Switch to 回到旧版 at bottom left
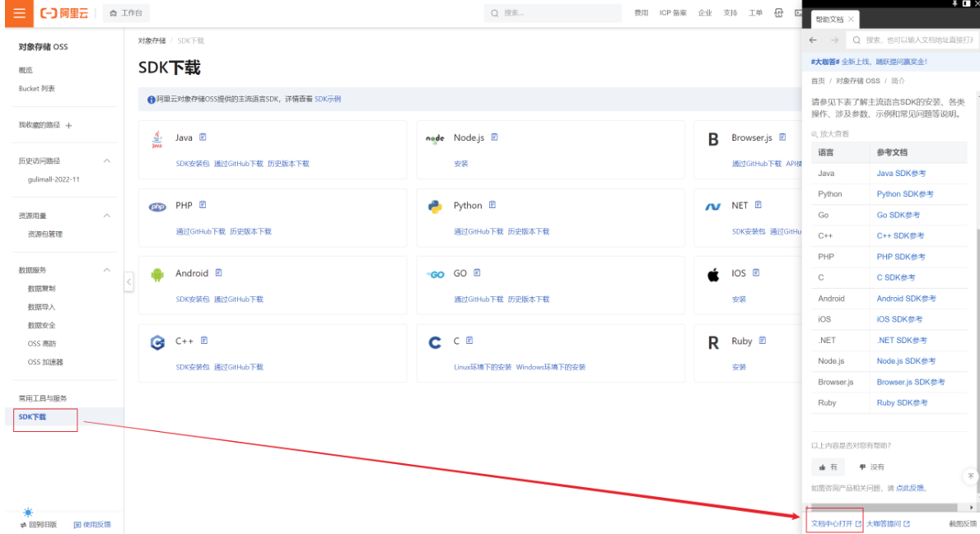Screen dimensions: 980x534 coord(38,525)
